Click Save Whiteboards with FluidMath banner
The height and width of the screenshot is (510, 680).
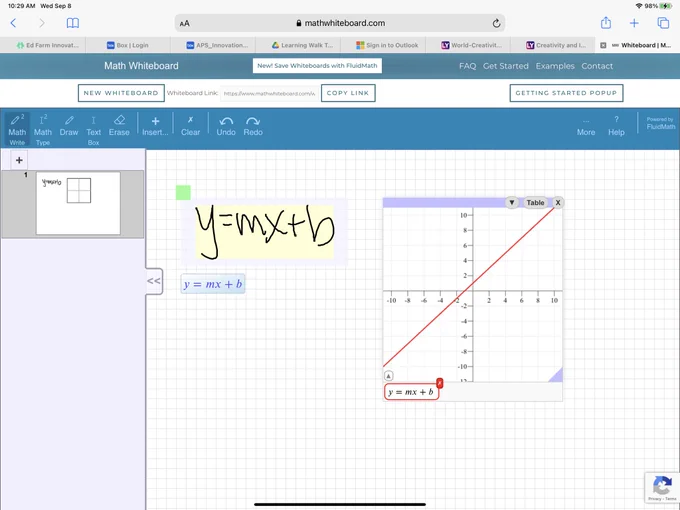(x=317, y=65)
